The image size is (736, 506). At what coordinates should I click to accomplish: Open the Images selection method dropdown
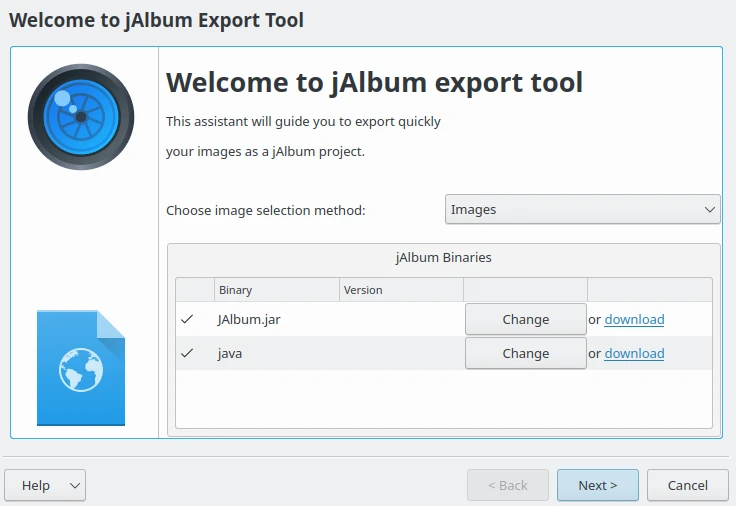point(582,210)
